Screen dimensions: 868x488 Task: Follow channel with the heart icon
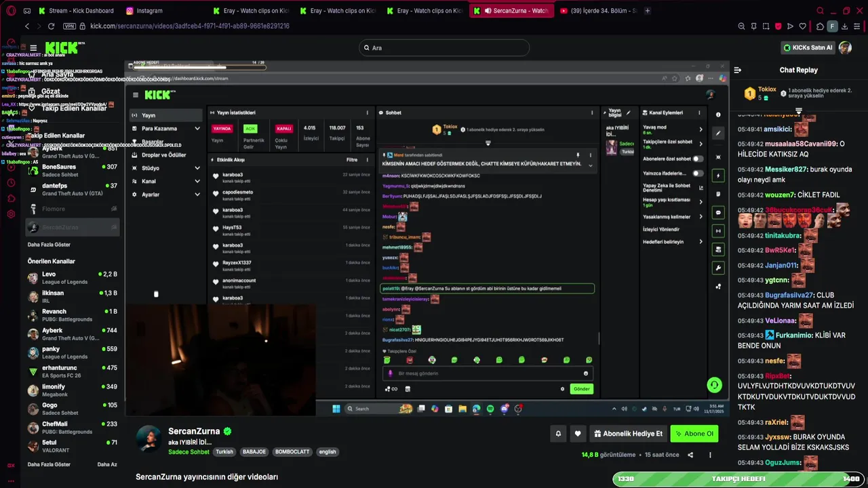[578, 434]
